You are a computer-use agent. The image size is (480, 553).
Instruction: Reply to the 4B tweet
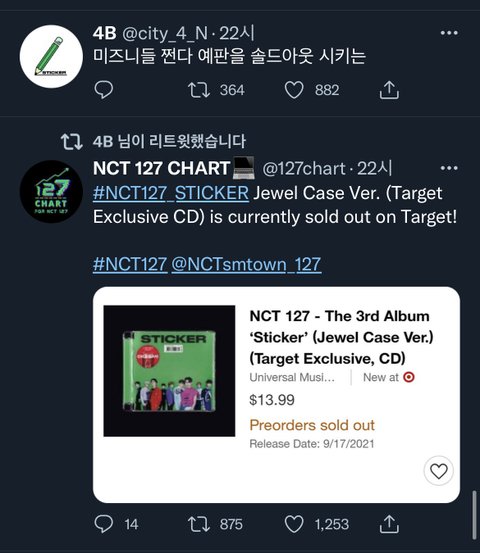coord(104,90)
